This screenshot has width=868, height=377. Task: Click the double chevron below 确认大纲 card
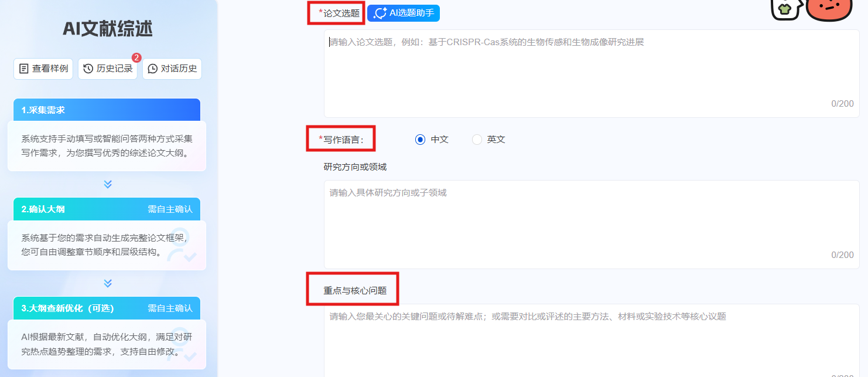click(x=108, y=283)
